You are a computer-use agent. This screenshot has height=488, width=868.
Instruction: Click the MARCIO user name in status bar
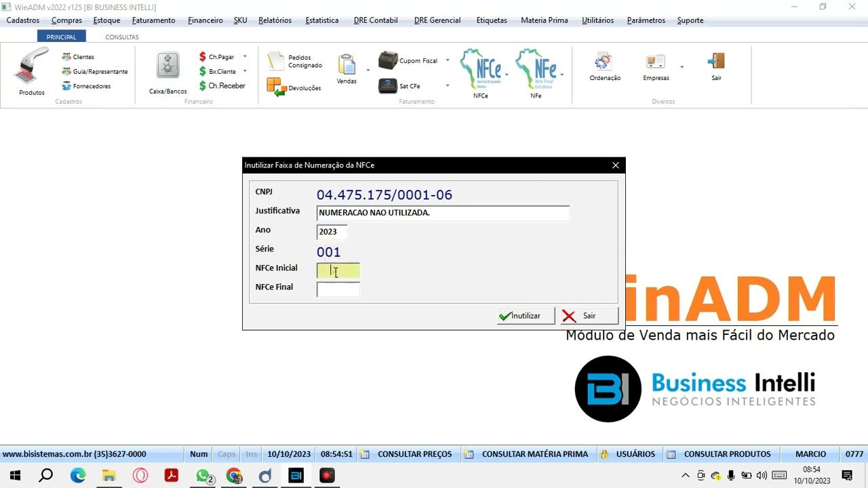(810, 454)
